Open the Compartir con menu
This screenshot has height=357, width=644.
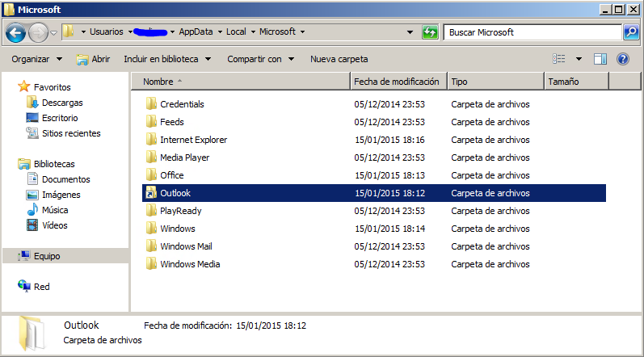pos(261,59)
